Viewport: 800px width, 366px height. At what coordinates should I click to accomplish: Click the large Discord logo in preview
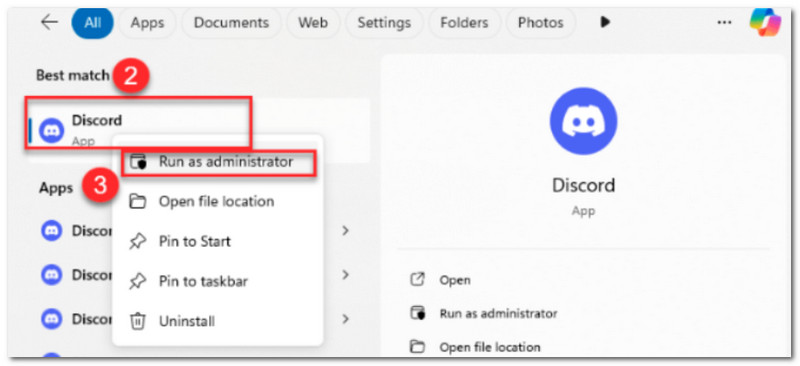tap(583, 121)
